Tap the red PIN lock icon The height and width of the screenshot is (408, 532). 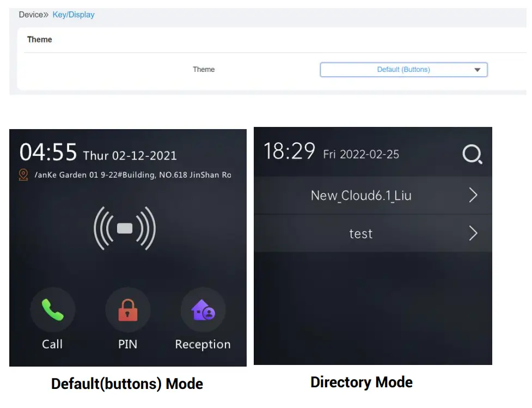tap(128, 309)
